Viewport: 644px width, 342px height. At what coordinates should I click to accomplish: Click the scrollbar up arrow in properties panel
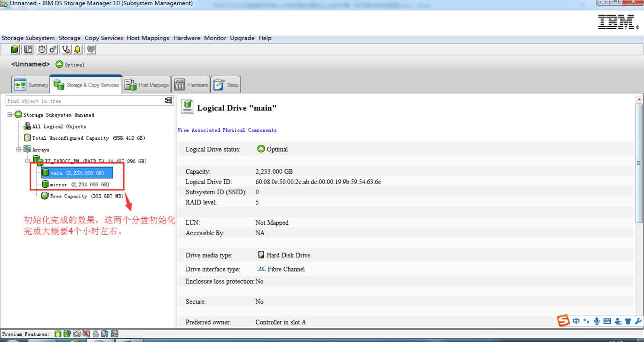pyautogui.click(x=639, y=100)
